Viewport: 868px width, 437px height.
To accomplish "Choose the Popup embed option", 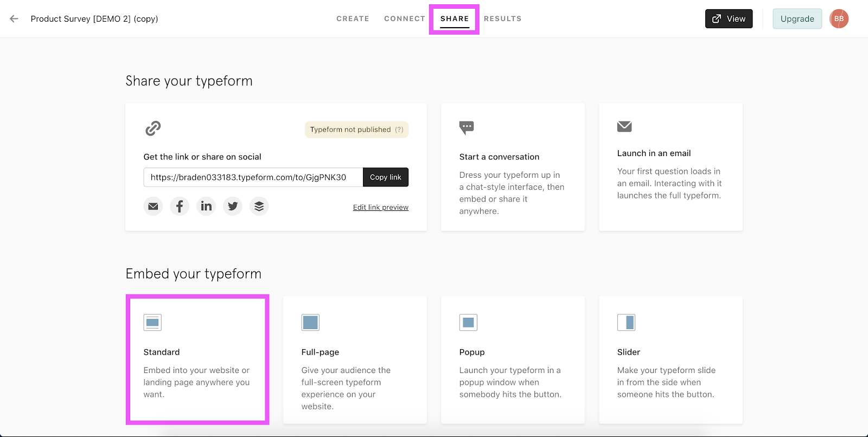I will 513,359.
